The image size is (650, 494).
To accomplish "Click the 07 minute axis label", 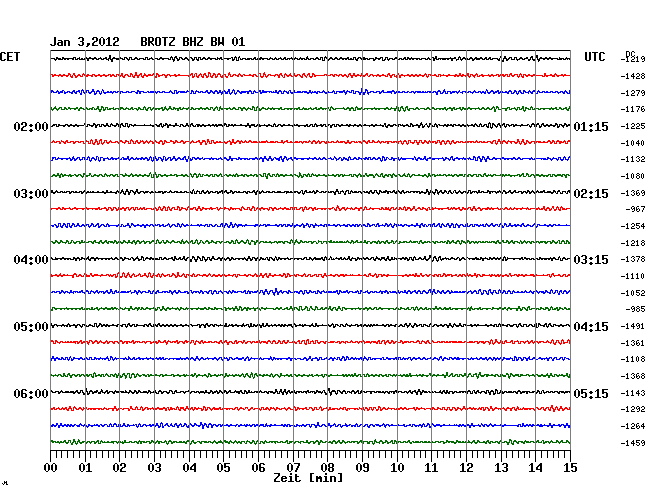I will 293,467.
